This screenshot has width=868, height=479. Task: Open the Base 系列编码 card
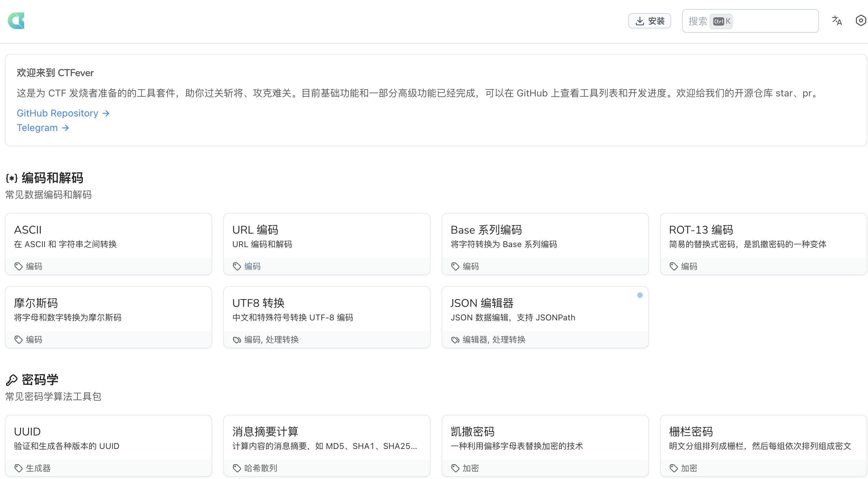545,244
